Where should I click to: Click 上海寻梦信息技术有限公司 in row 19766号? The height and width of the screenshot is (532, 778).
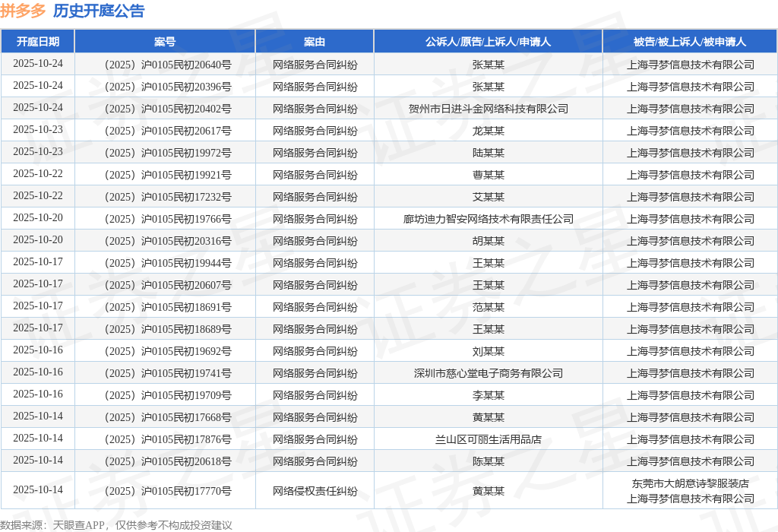point(690,219)
